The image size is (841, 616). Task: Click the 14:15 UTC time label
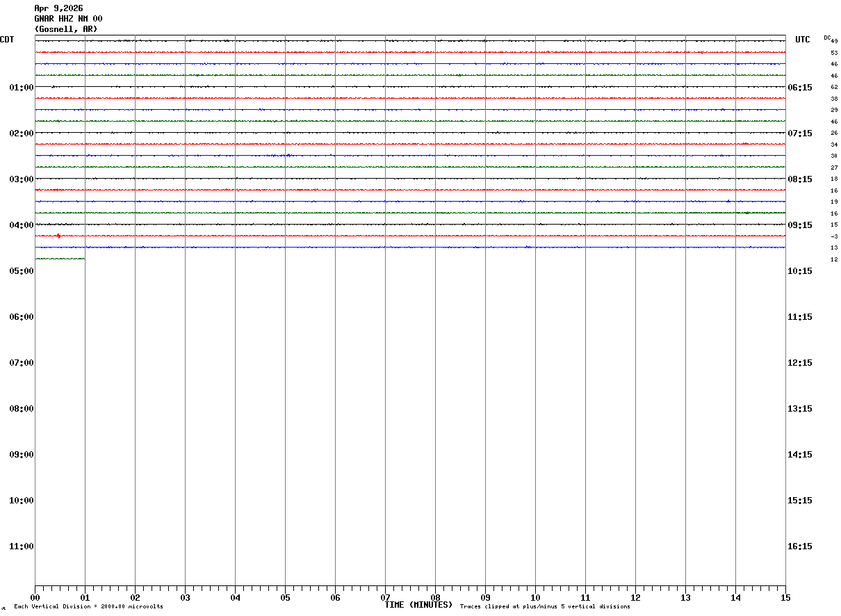click(x=800, y=455)
